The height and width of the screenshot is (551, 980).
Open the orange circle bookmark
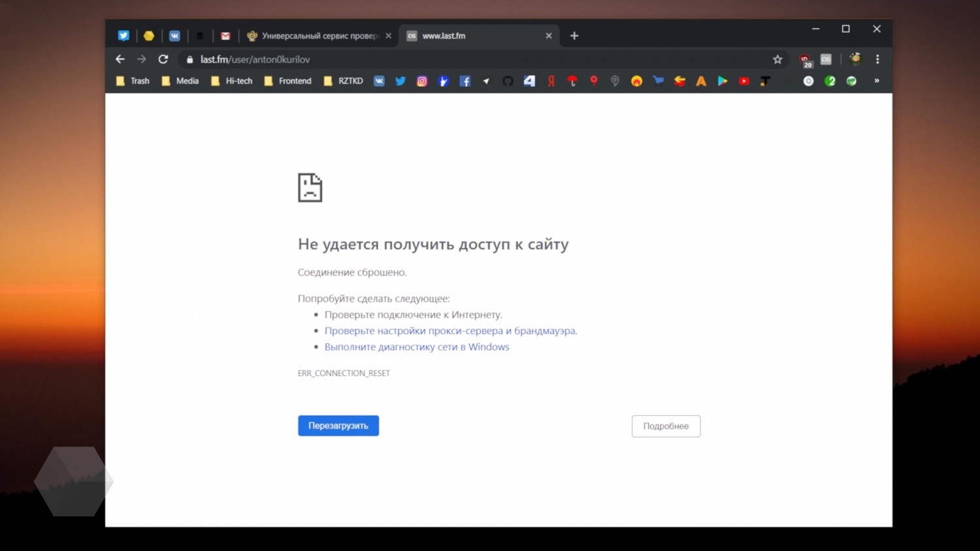[636, 81]
